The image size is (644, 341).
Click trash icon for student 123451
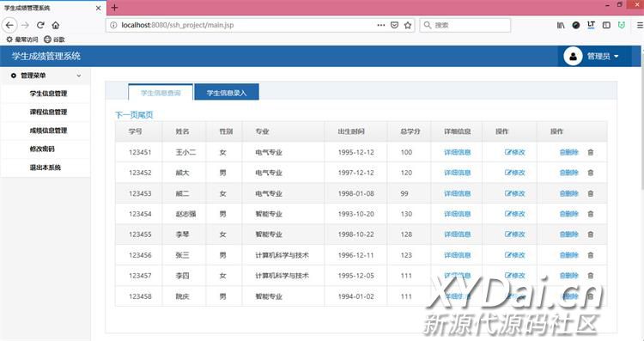coord(591,152)
